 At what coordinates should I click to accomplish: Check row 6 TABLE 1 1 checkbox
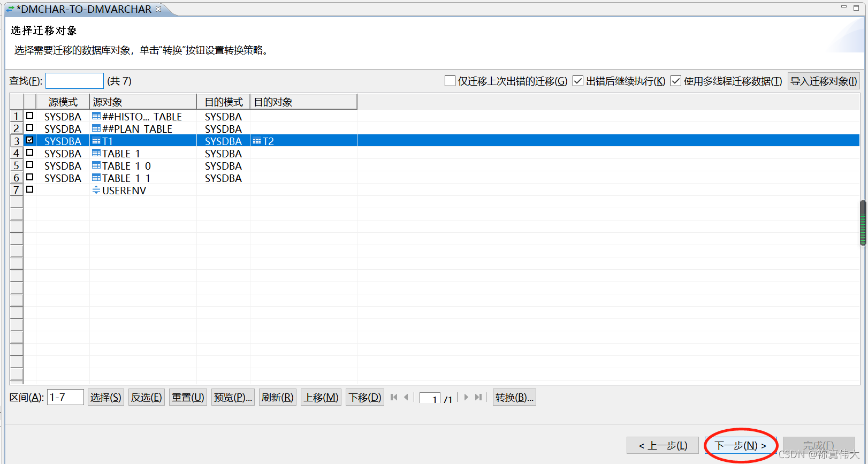click(x=30, y=177)
